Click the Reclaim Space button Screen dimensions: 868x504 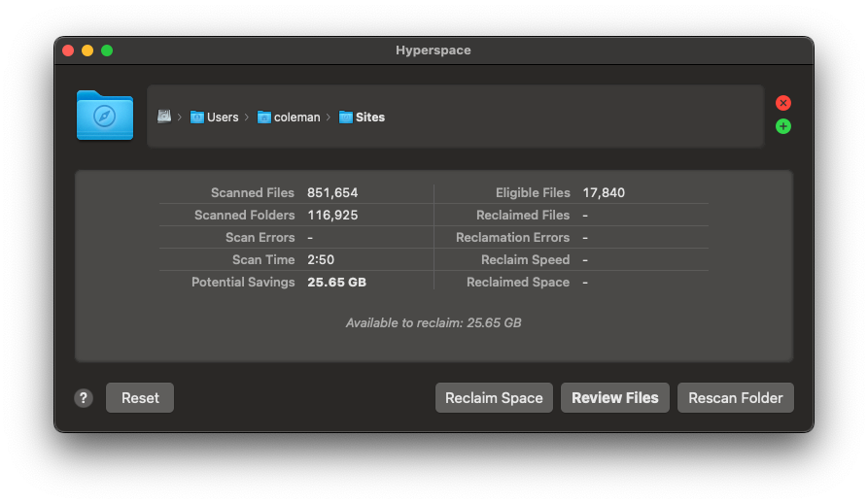tap(494, 398)
